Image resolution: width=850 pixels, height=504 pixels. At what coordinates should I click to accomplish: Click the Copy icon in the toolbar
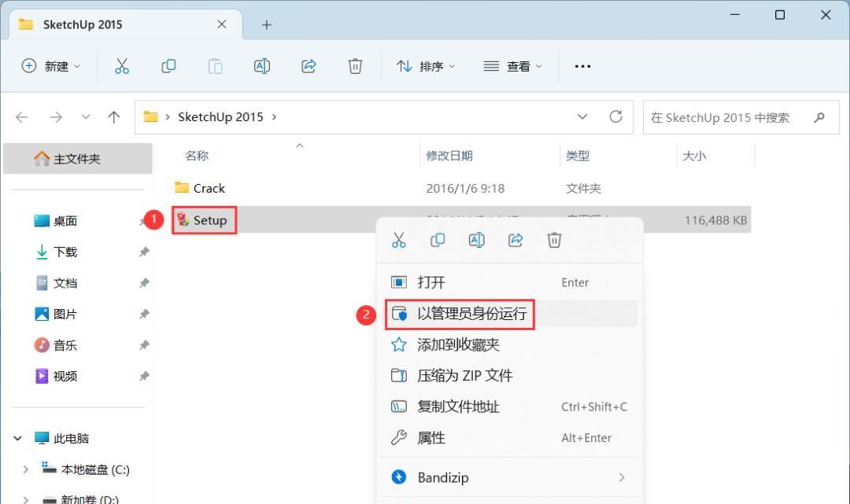pyautogui.click(x=168, y=66)
